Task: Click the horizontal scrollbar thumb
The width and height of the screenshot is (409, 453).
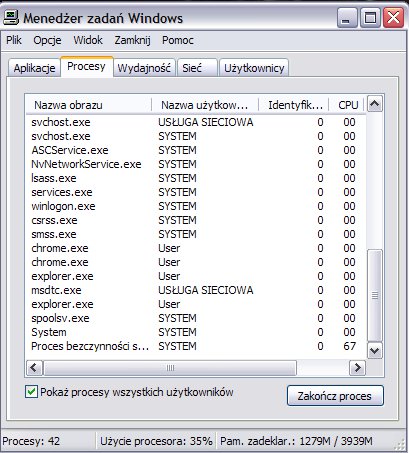Action: tap(170, 368)
